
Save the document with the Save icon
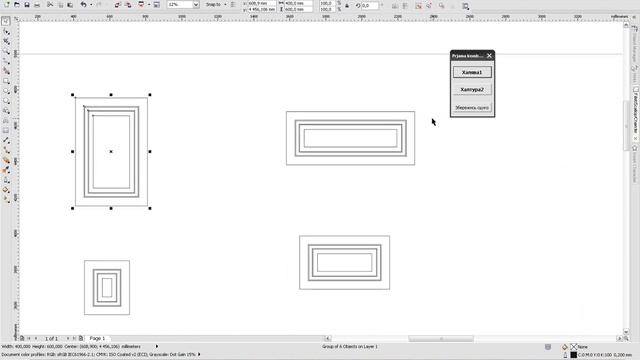pos(27,4)
